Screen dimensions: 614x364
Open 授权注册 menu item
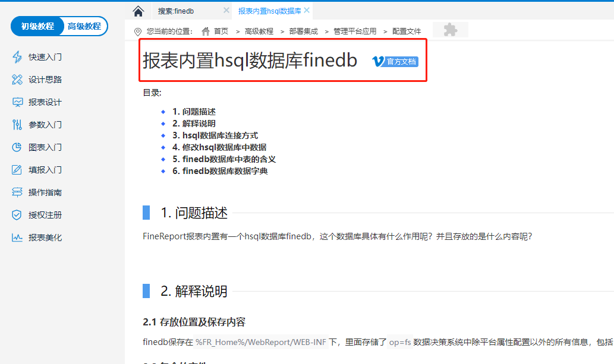45,216
